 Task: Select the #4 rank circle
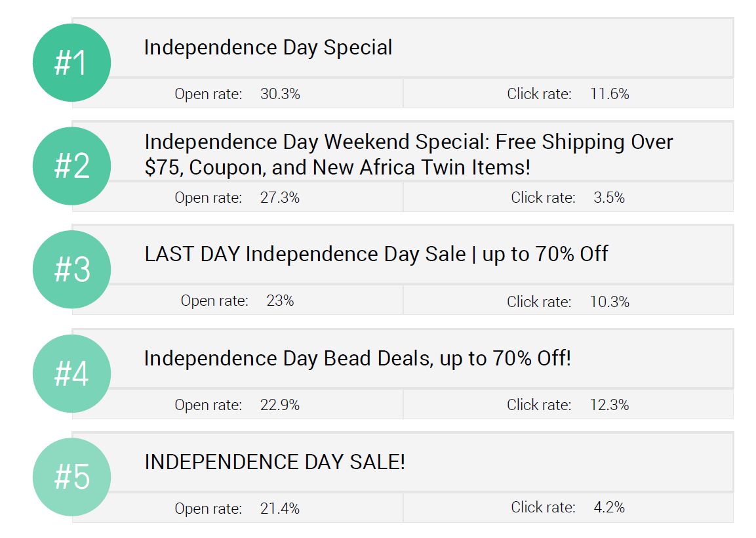(72, 373)
